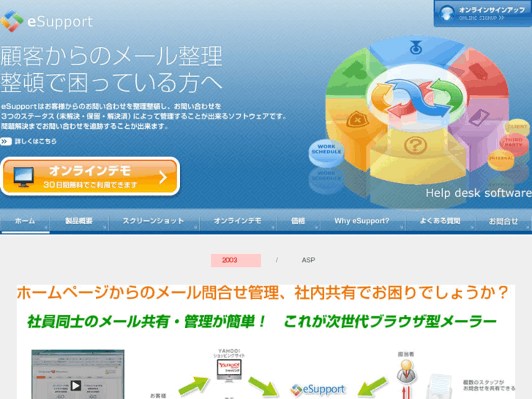
Task: Click the shield X icon on orange segment
Action: click(x=357, y=119)
